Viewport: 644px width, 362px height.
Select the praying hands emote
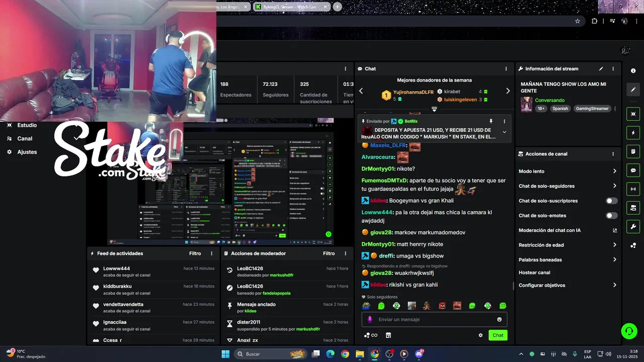[x=427, y=306]
